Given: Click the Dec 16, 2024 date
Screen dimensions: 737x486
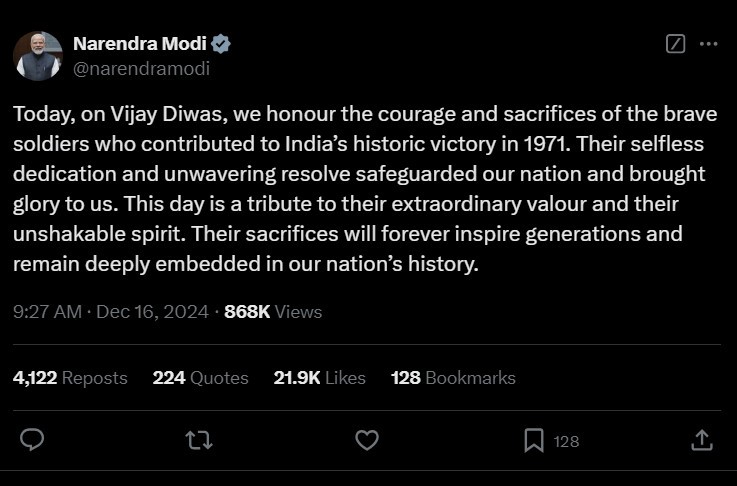Looking at the screenshot, I should [x=152, y=312].
